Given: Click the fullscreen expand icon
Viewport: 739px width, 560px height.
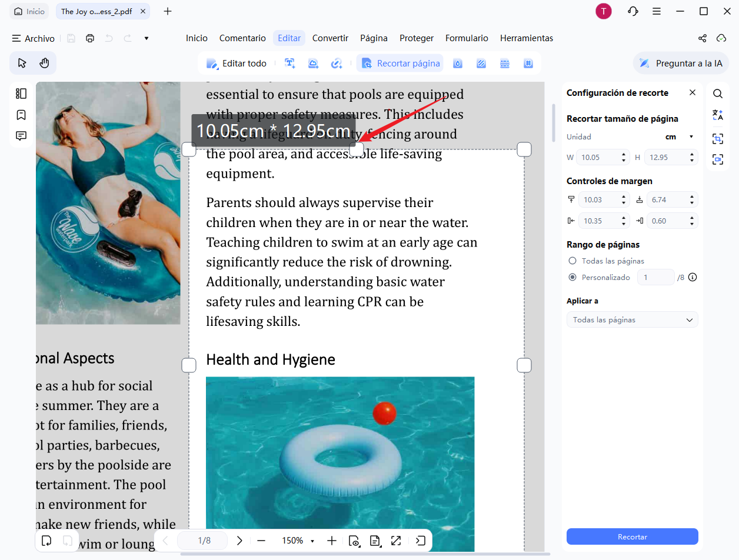Looking at the screenshot, I should (x=396, y=541).
